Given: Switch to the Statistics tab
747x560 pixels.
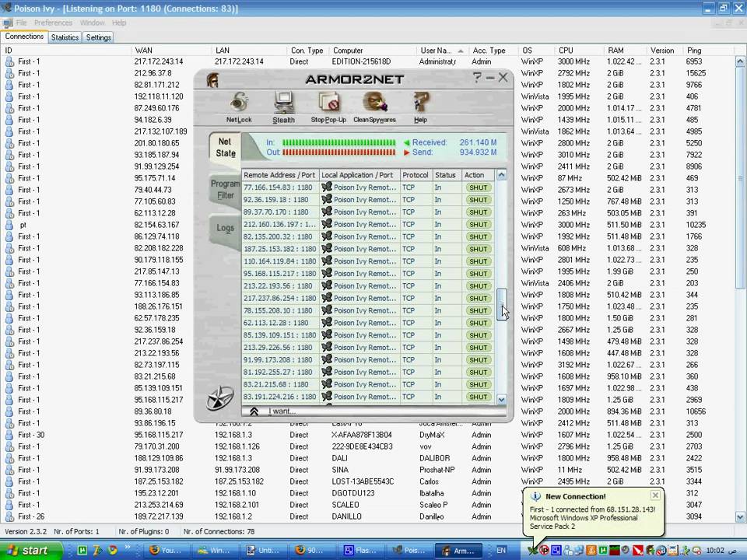Looking at the screenshot, I should click(65, 37).
